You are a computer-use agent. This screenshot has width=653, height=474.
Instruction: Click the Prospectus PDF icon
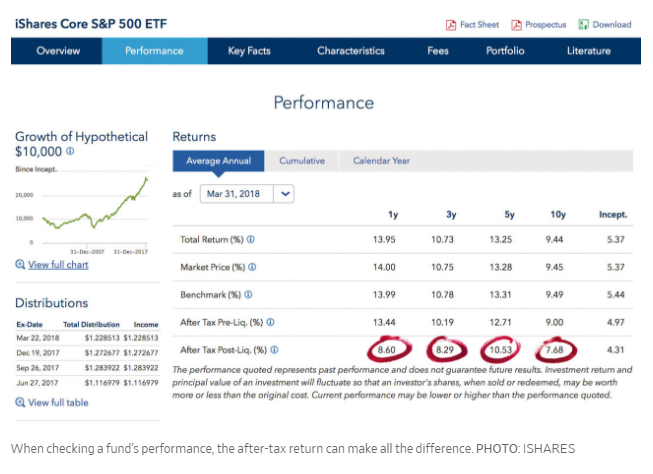[517, 25]
